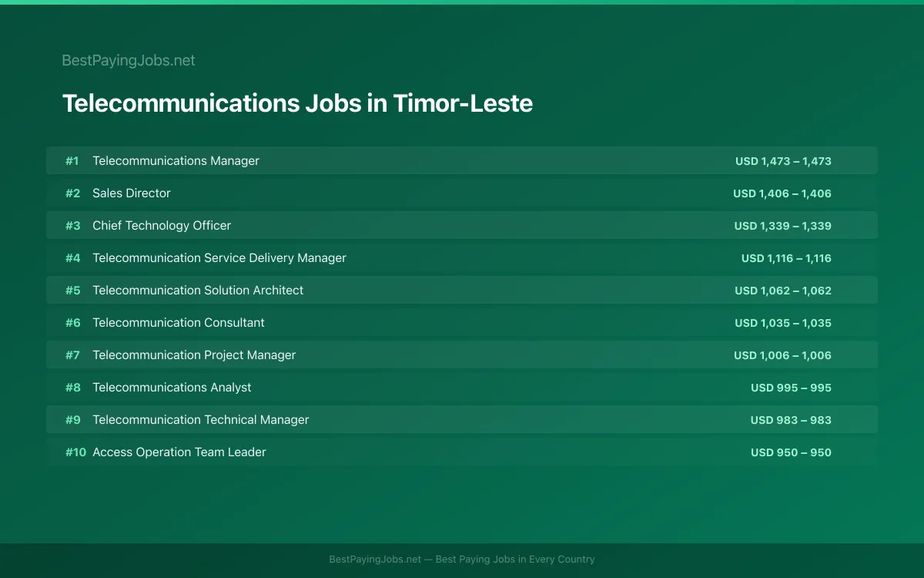The width and height of the screenshot is (924, 578).
Task: Click rank number #1
Action: pos(72,161)
